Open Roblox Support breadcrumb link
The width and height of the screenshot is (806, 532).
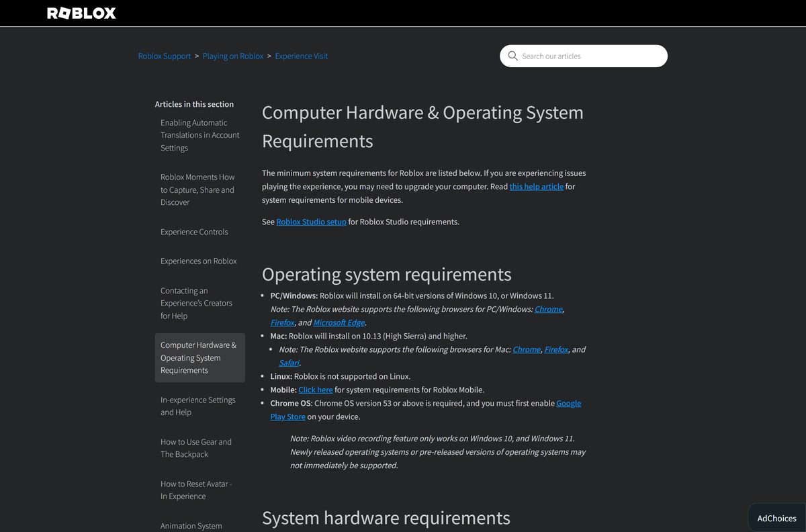pyautogui.click(x=165, y=56)
